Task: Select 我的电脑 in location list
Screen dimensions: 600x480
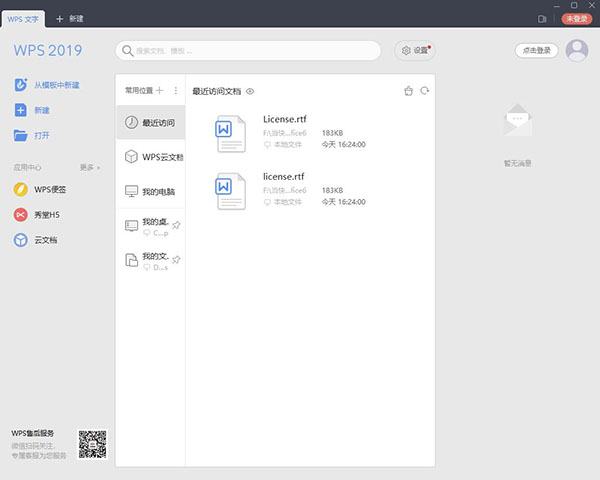Action: (x=151, y=191)
